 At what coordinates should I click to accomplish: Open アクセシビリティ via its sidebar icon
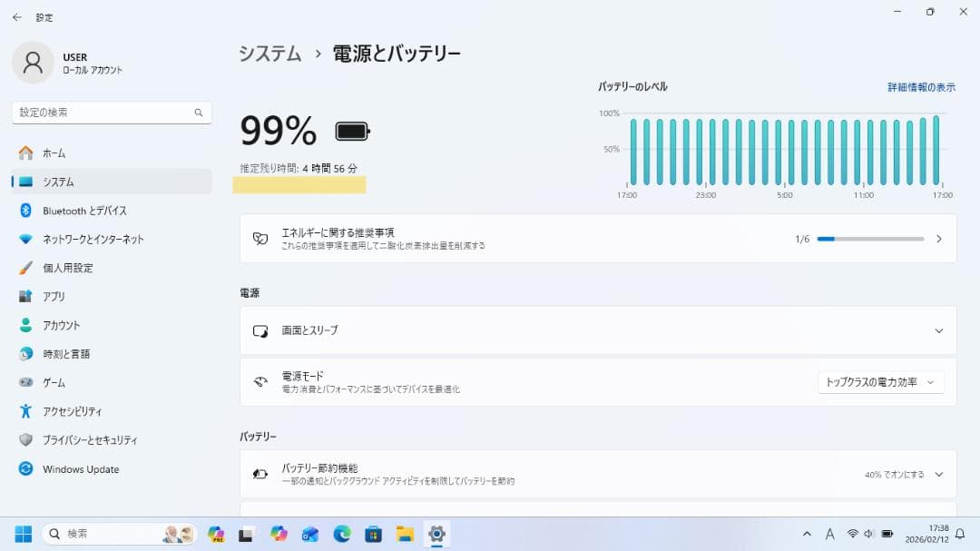click(26, 411)
